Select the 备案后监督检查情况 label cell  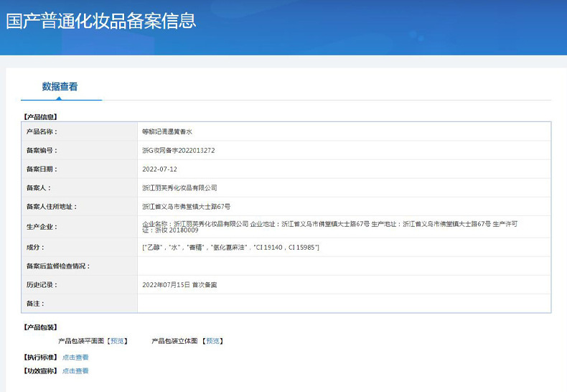[x=79, y=266]
